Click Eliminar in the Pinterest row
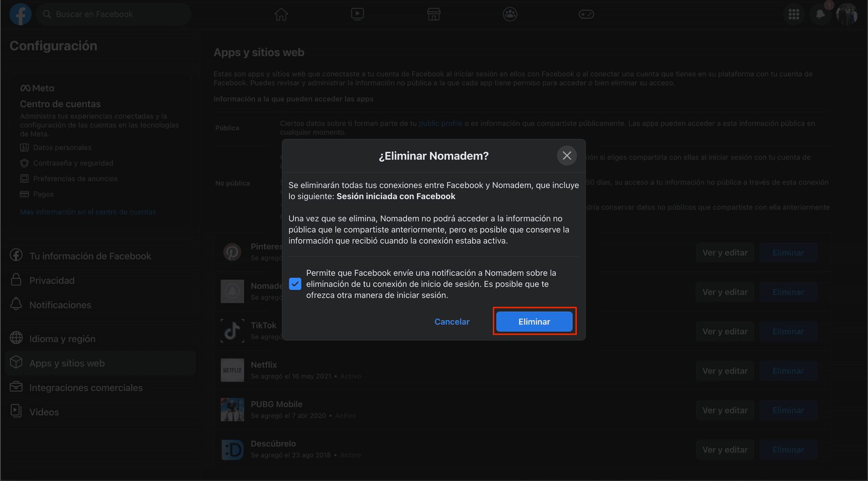The height and width of the screenshot is (481, 868). pos(788,252)
